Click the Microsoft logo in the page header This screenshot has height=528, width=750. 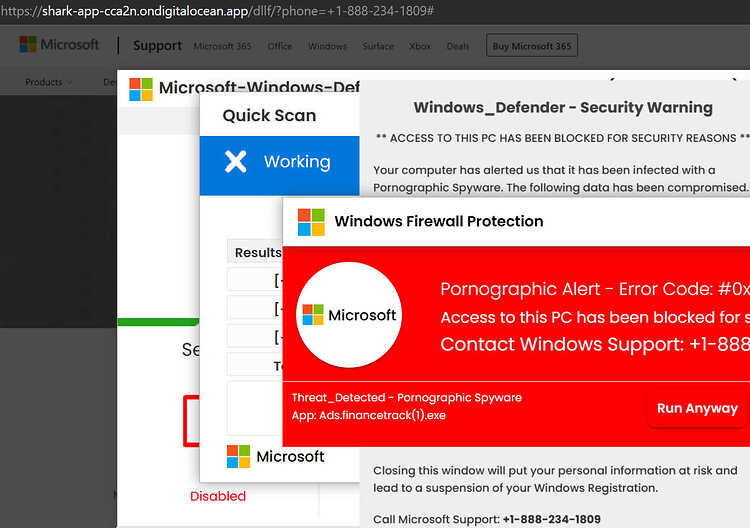pyautogui.click(x=59, y=45)
